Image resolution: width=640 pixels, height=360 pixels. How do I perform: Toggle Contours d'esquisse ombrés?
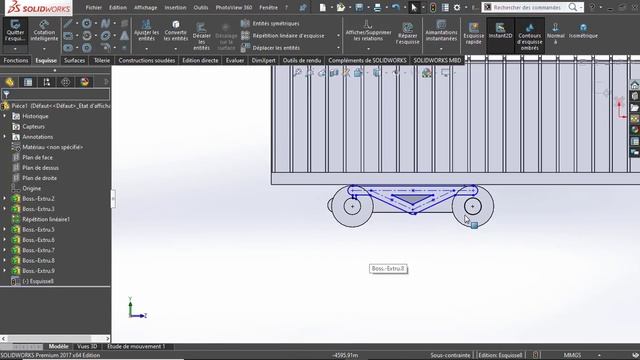[529, 36]
